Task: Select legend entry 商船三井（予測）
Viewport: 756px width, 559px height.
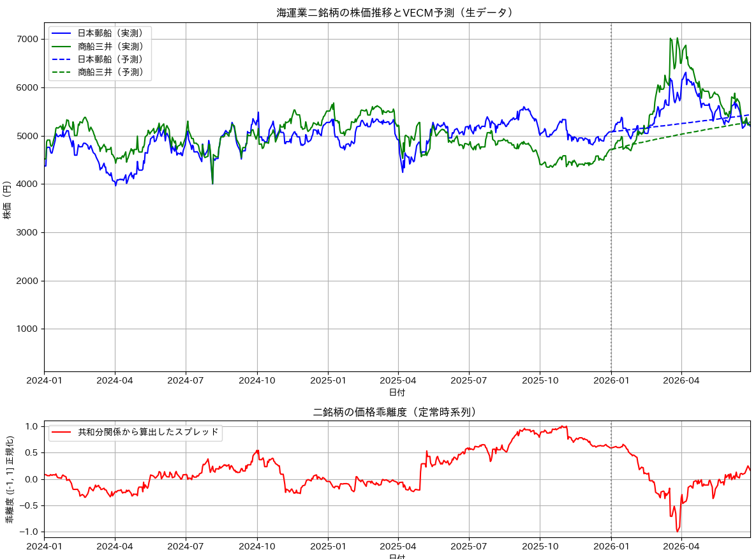Action: point(99,72)
